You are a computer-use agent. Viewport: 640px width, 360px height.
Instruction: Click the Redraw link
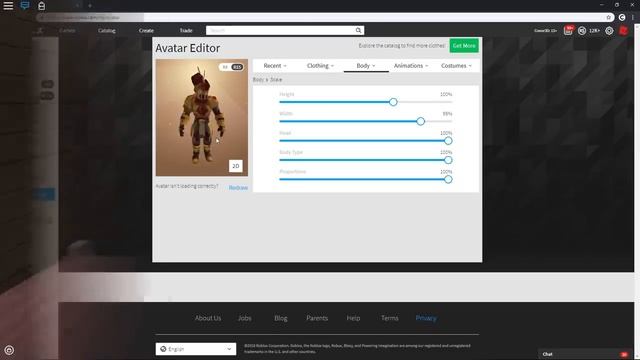click(238, 187)
